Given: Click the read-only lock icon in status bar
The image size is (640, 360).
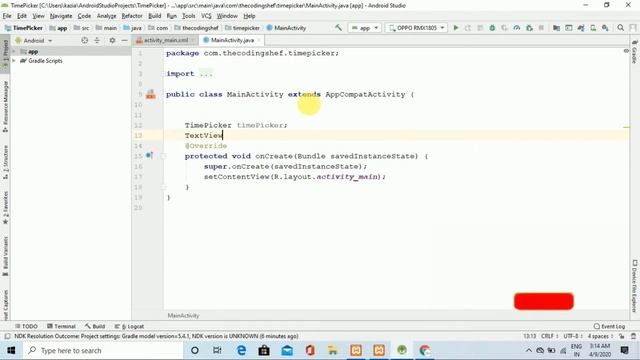Looking at the screenshot, I should coord(622,336).
